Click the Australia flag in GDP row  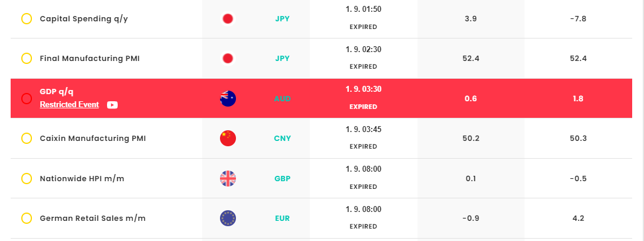click(228, 98)
